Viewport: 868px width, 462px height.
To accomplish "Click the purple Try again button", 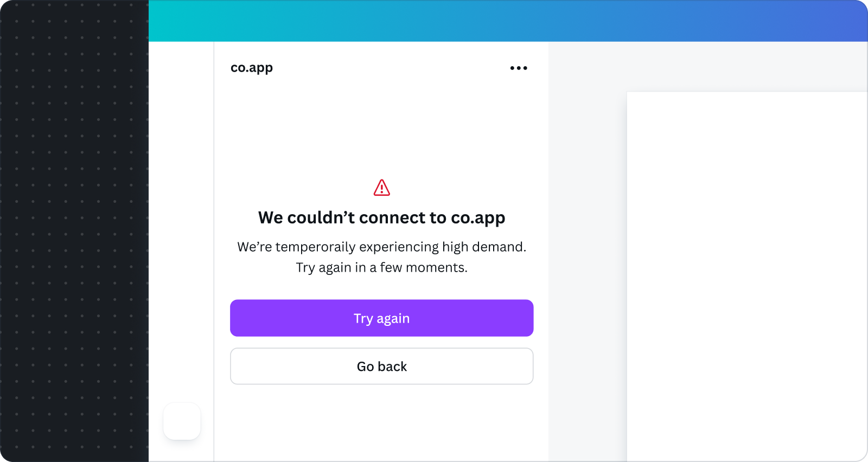I will point(382,318).
